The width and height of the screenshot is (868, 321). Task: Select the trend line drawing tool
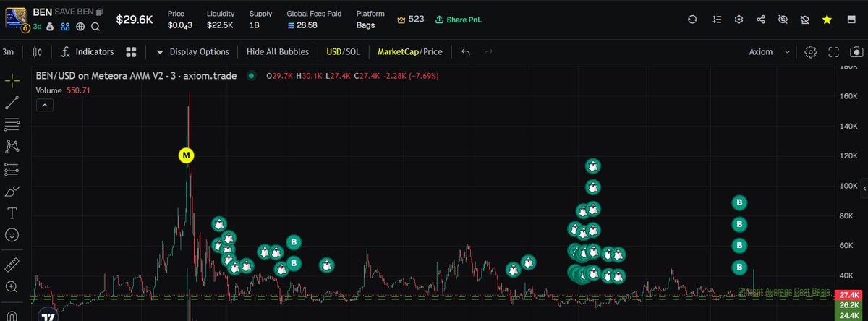pyautogui.click(x=12, y=103)
